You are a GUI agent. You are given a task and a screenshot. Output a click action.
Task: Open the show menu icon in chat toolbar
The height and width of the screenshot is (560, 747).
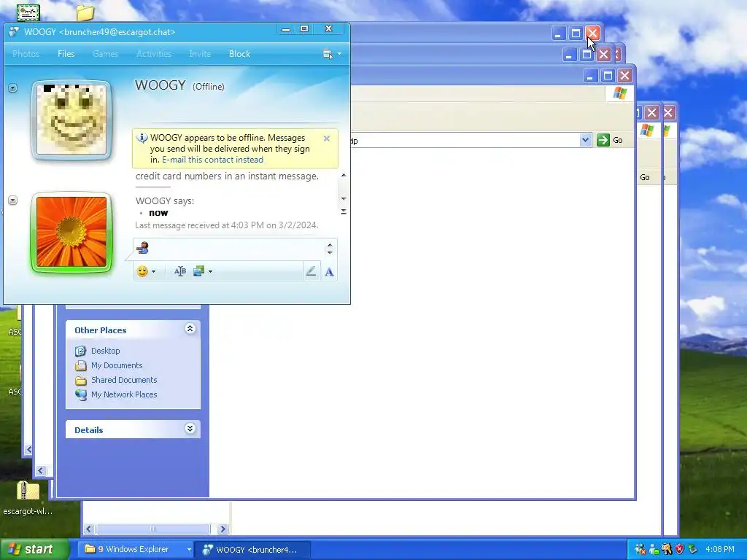click(x=328, y=54)
